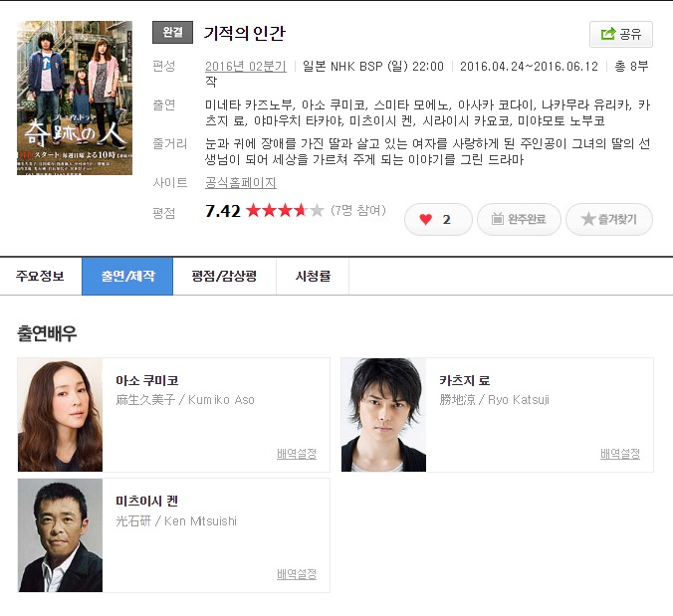The height and width of the screenshot is (616, 673).
Task: Click 배역설정 link for 미츠이시 켄
Action: [x=297, y=574]
